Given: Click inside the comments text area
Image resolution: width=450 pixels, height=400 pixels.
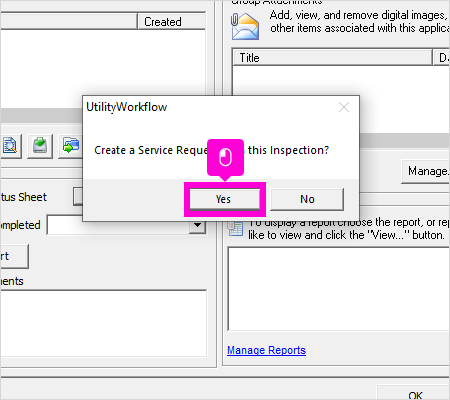Looking at the screenshot, I should click(x=103, y=323).
